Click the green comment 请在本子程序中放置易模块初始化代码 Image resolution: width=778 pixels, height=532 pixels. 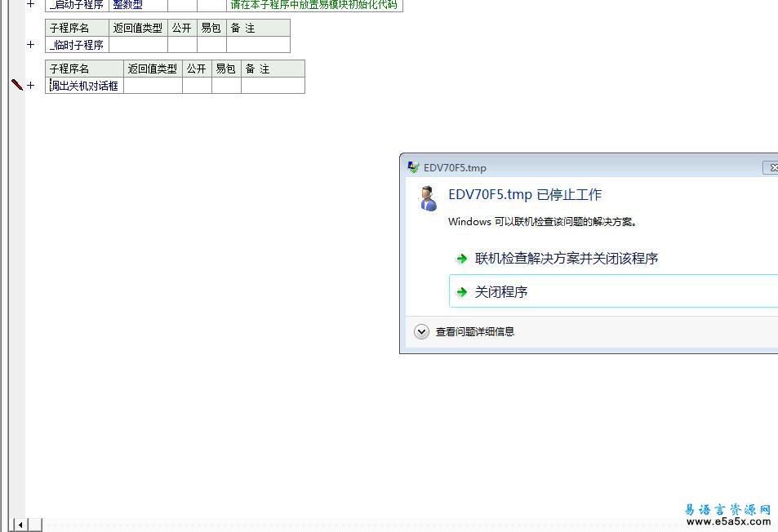click(x=314, y=5)
